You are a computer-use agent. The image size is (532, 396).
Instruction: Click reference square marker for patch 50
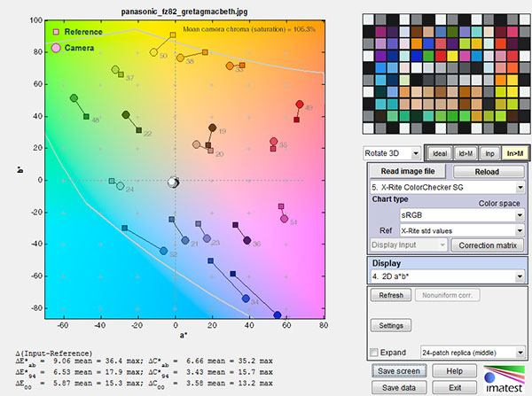[173, 35]
